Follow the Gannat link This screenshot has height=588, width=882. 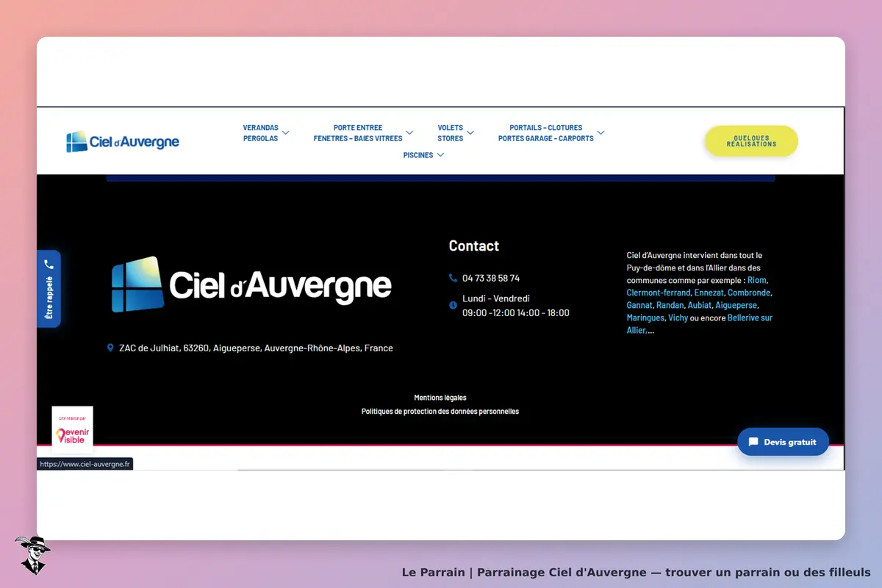639,305
